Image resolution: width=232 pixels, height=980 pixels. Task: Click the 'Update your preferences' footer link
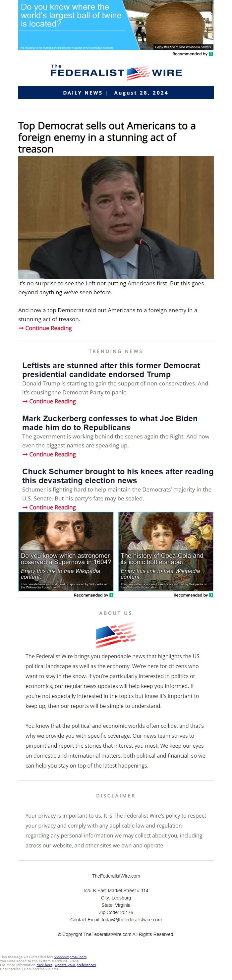[75, 965]
